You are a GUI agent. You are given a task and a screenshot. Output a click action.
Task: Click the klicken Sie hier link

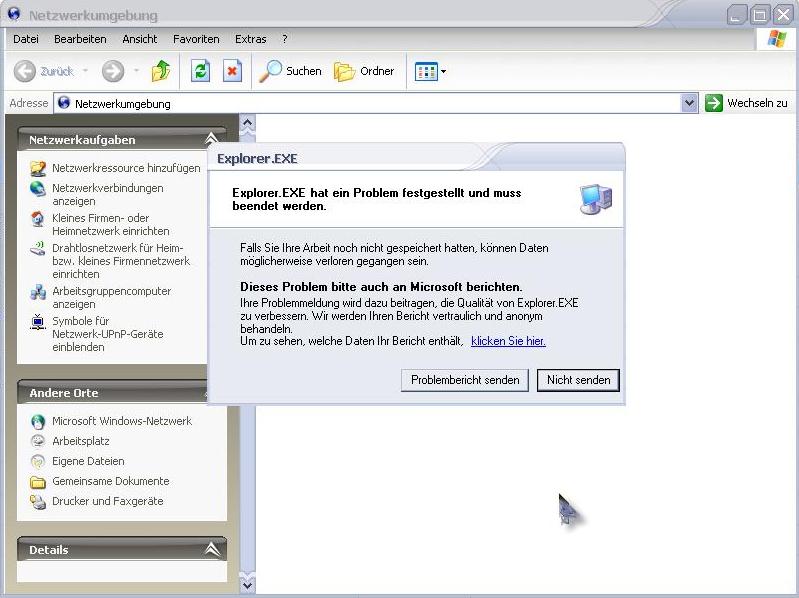click(508, 341)
